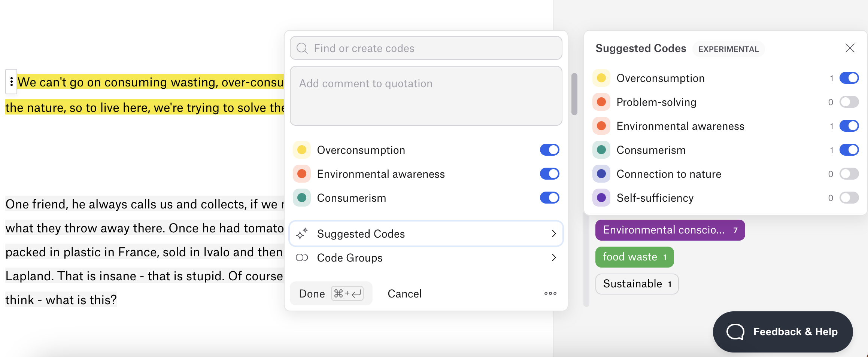868x357 pixels.
Task: Click the vertical dots handle beside highlighted quote
Action: [x=12, y=82]
